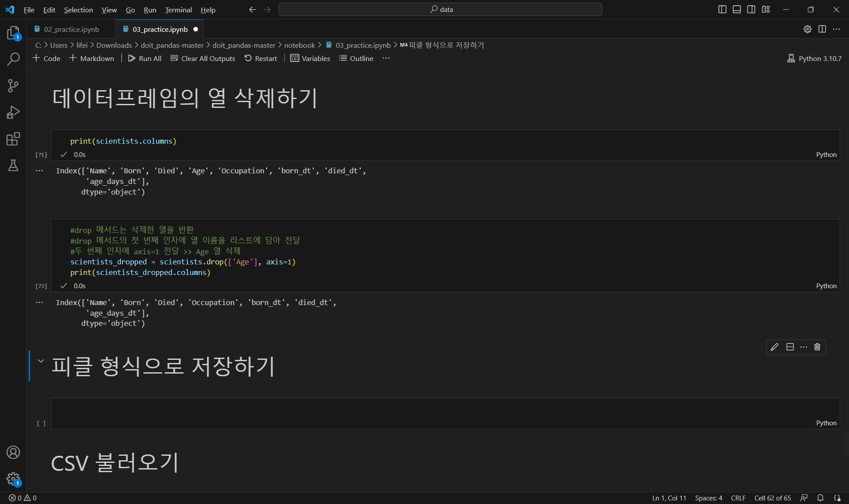Open output options ellipsis for cell 71
849x504 pixels.
pos(39,171)
